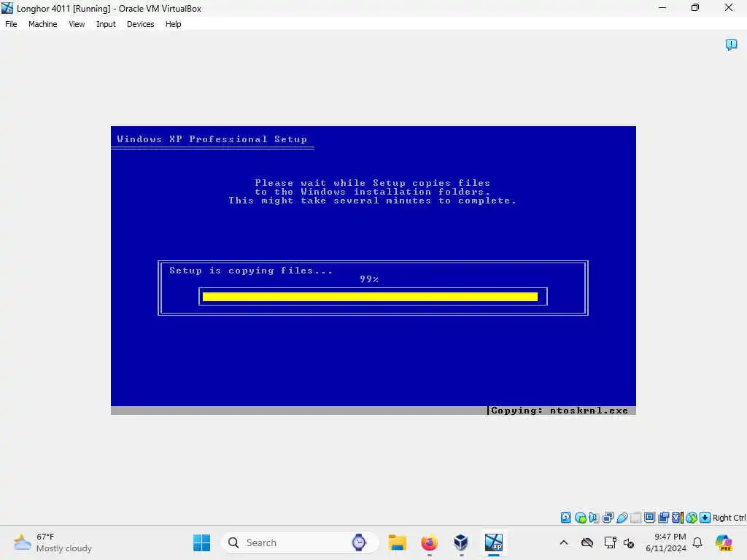Click the shared folders indicator icon
The height and width of the screenshot is (560, 747).
coord(635,517)
